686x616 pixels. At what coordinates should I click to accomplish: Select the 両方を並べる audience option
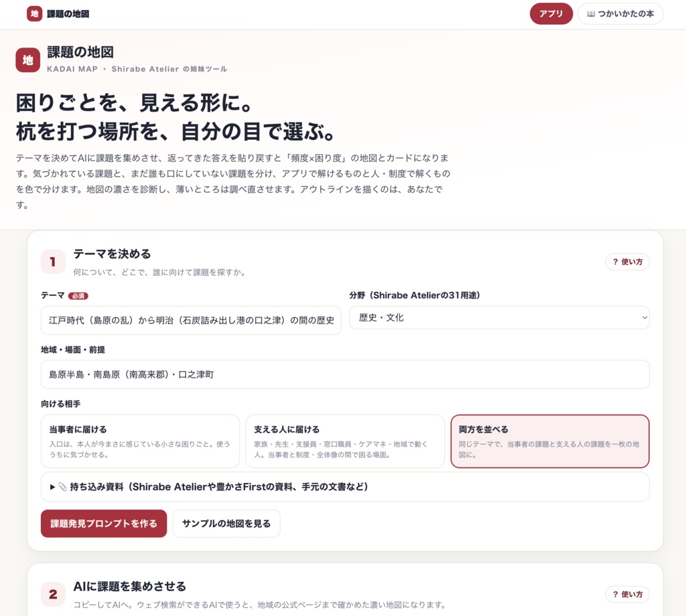coord(550,441)
